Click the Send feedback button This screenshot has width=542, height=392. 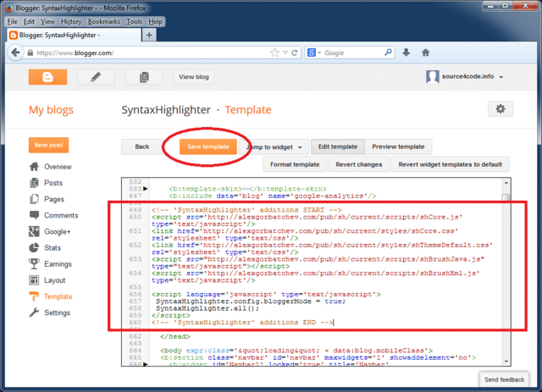pyautogui.click(x=505, y=379)
